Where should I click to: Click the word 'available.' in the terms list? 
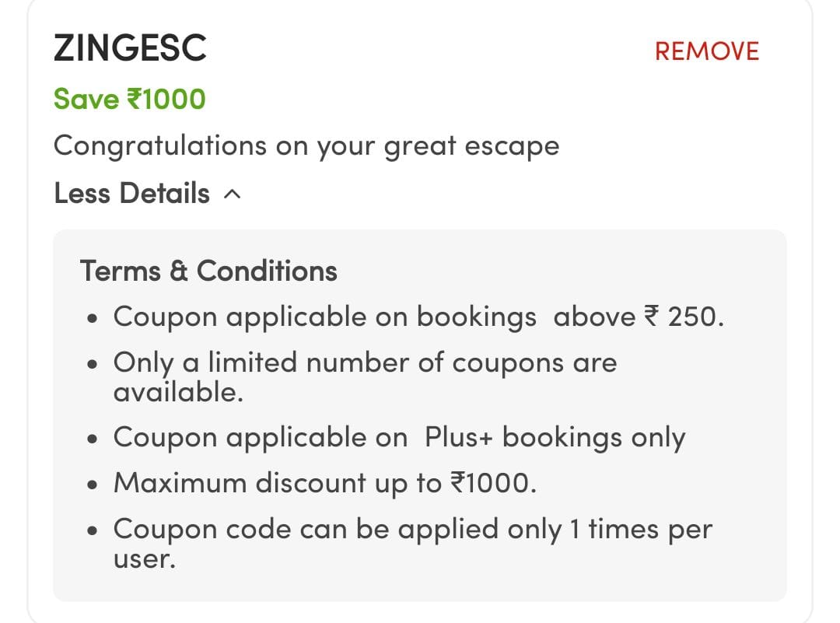[179, 392]
